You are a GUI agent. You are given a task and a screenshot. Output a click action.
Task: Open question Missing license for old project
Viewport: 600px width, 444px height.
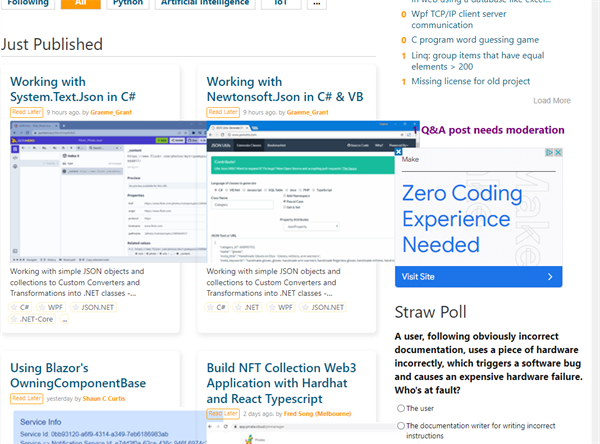470,81
